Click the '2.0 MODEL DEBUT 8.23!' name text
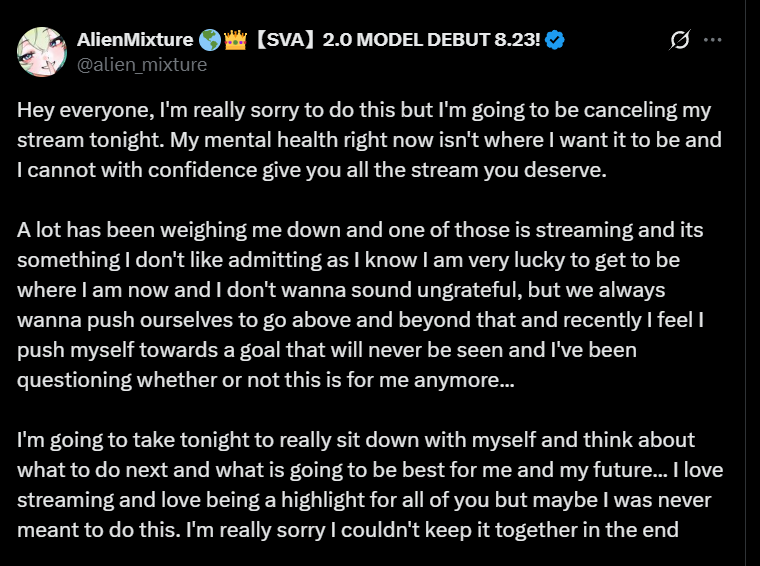Viewport: 760px width, 566px height. click(x=432, y=40)
